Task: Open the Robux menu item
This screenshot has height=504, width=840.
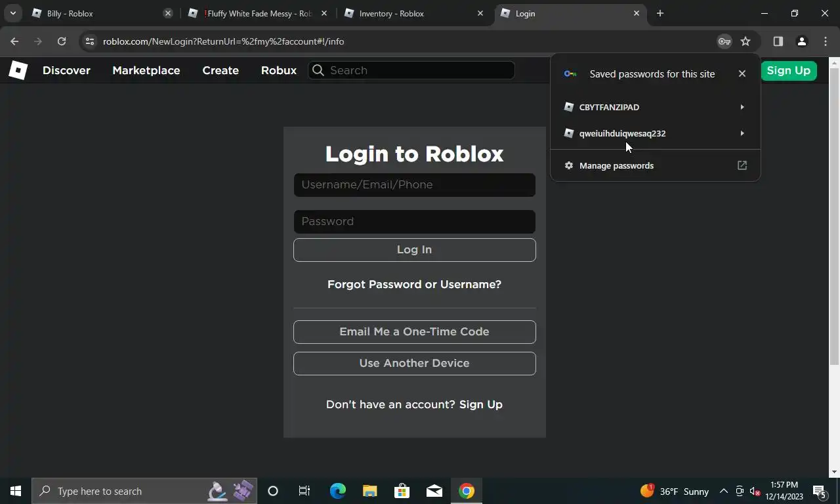Action: tap(279, 70)
